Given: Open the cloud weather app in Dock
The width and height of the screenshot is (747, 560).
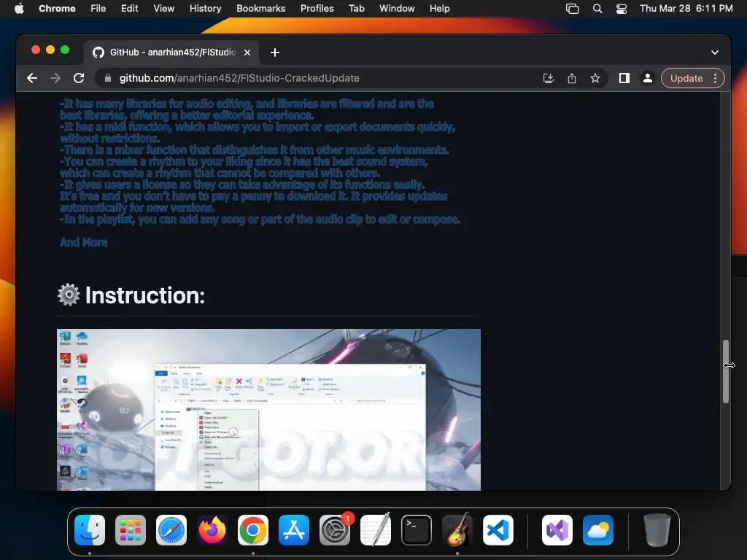Looking at the screenshot, I should click(x=598, y=530).
